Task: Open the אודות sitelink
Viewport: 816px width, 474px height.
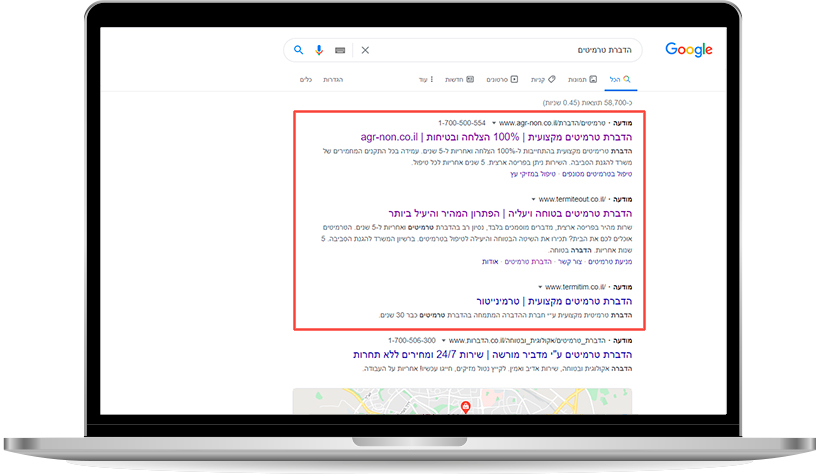Action: click(x=490, y=262)
